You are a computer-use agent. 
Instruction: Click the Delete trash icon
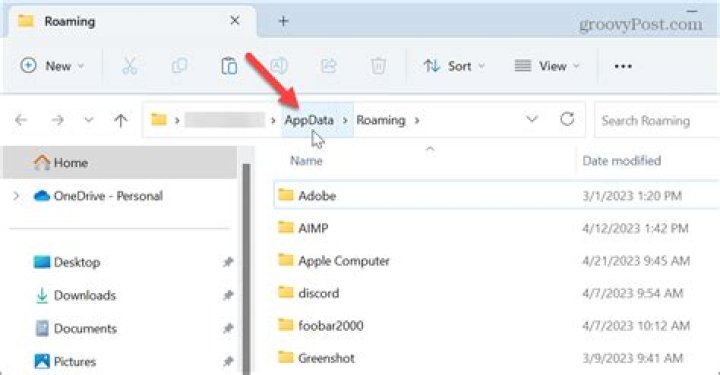tap(378, 66)
